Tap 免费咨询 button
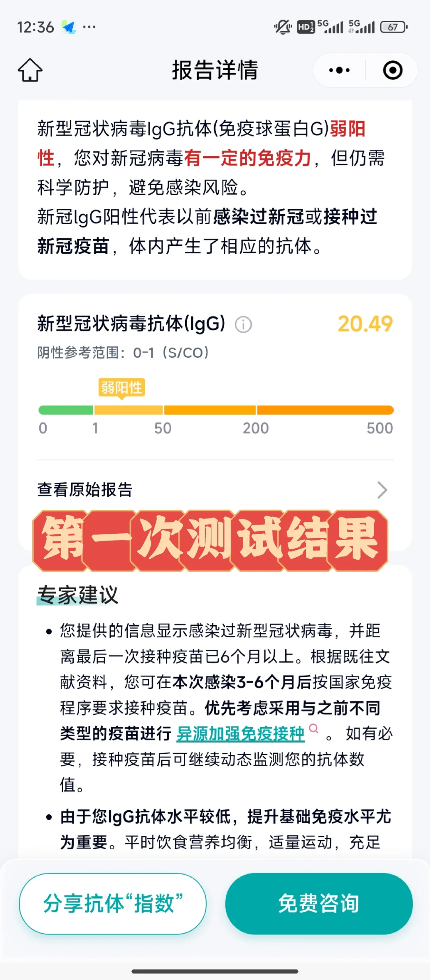Viewport: 430px width, 980px height. [x=319, y=904]
